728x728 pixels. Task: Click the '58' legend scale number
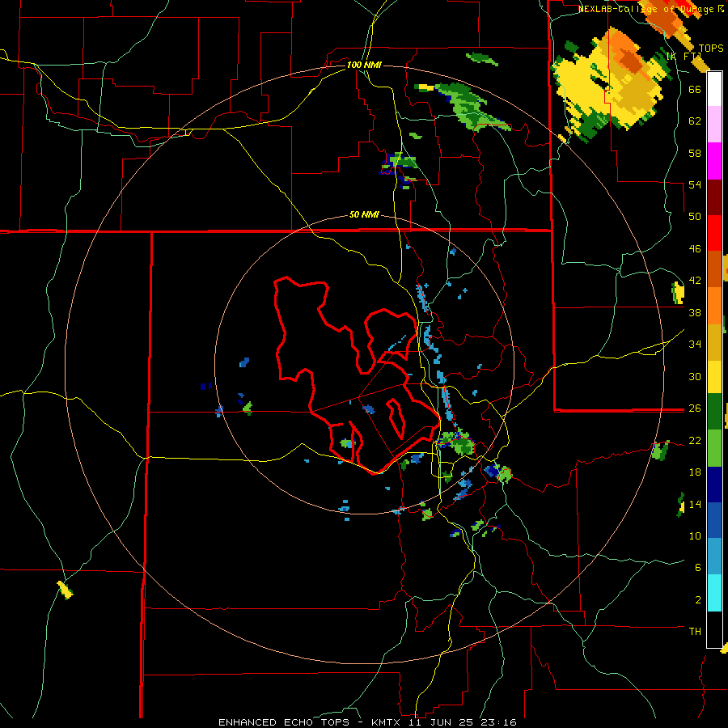pyautogui.click(x=695, y=153)
